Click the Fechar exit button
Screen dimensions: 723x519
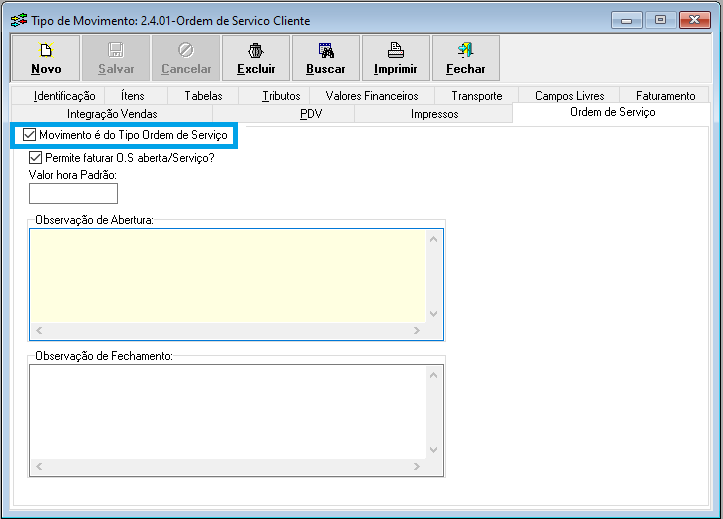(466, 58)
